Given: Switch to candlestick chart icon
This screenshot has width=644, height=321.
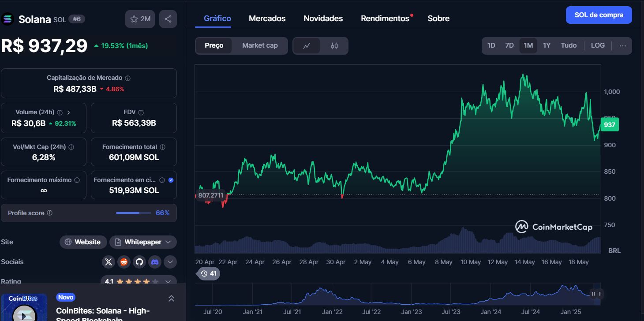Looking at the screenshot, I should coord(334,45).
